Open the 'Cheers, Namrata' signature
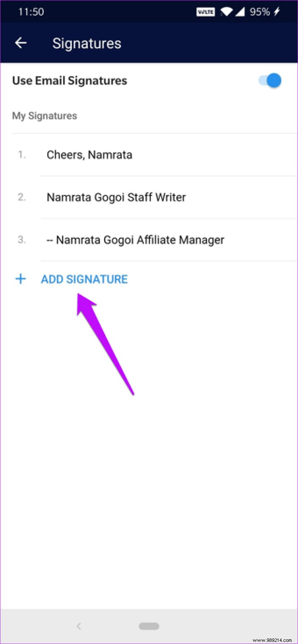 click(89, 155)
